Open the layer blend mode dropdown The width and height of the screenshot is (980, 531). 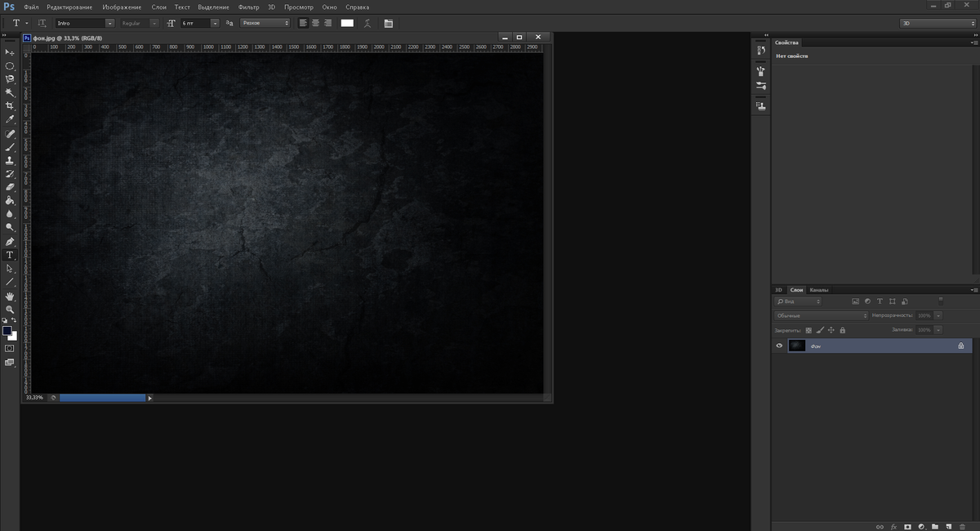[822, 315]
